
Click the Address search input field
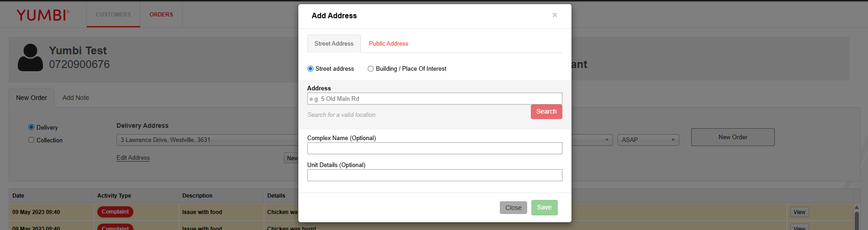(434, 99)
